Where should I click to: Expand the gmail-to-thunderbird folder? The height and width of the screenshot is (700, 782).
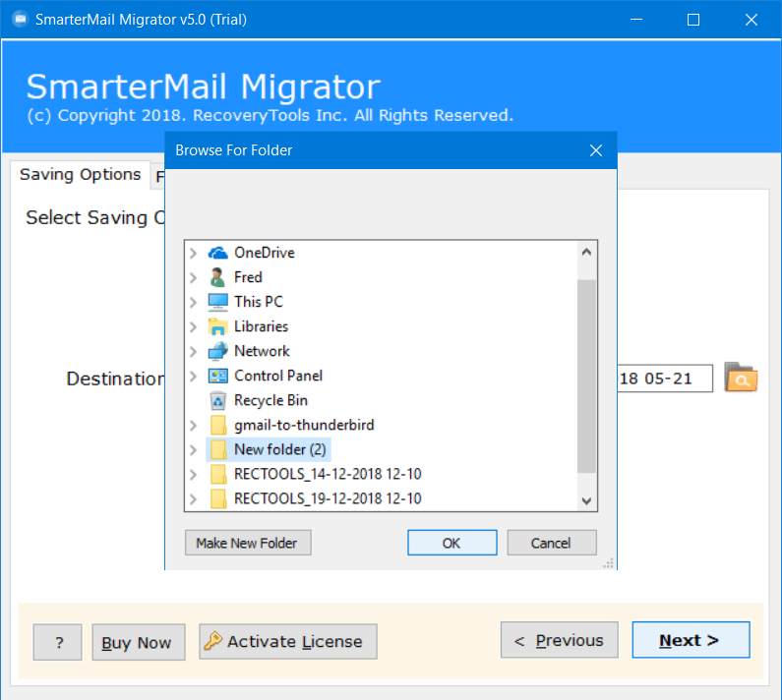[x=194, y=426]
